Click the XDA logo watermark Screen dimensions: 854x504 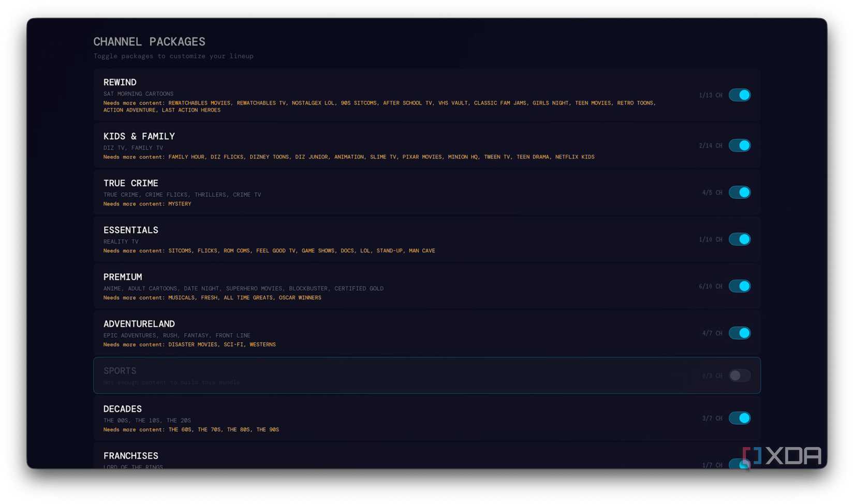[x=782, y=456]
